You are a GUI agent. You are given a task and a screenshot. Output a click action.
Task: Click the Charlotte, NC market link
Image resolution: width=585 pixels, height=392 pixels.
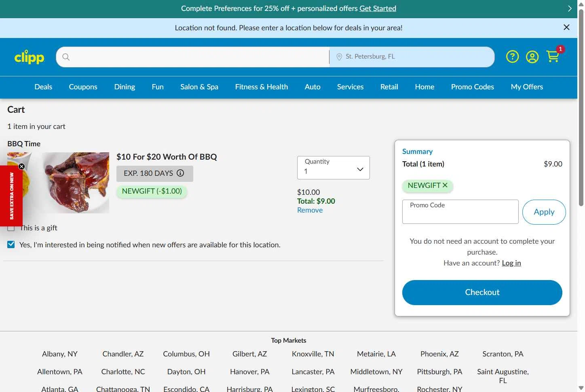pos(123,372)
